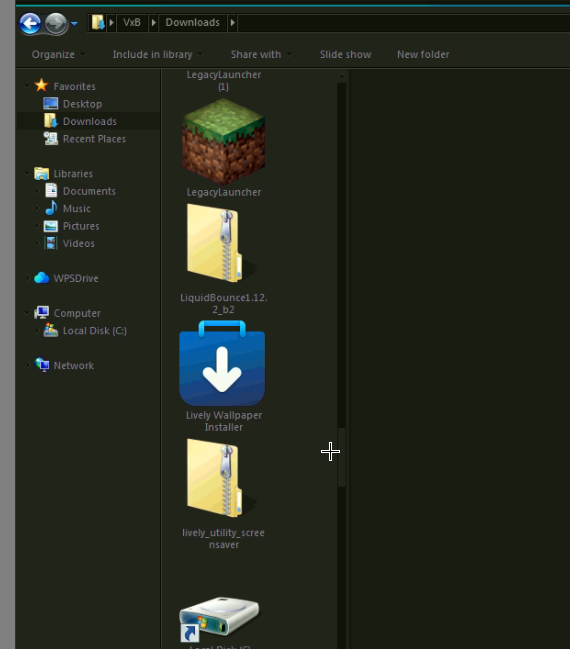Open recent pages dropdown next to Forward
This screenshot has width=570, height=649.
pos(75,24)
